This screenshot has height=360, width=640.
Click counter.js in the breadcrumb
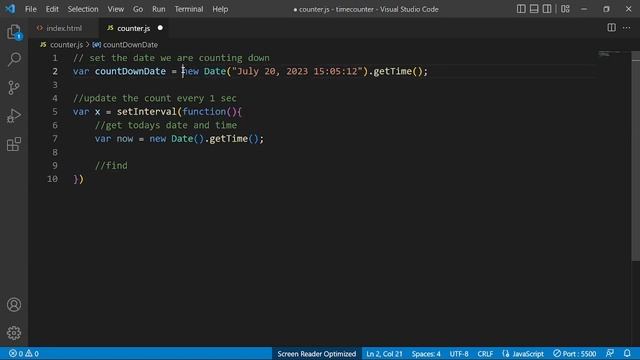pyautogui.click(x=66, y=44)
